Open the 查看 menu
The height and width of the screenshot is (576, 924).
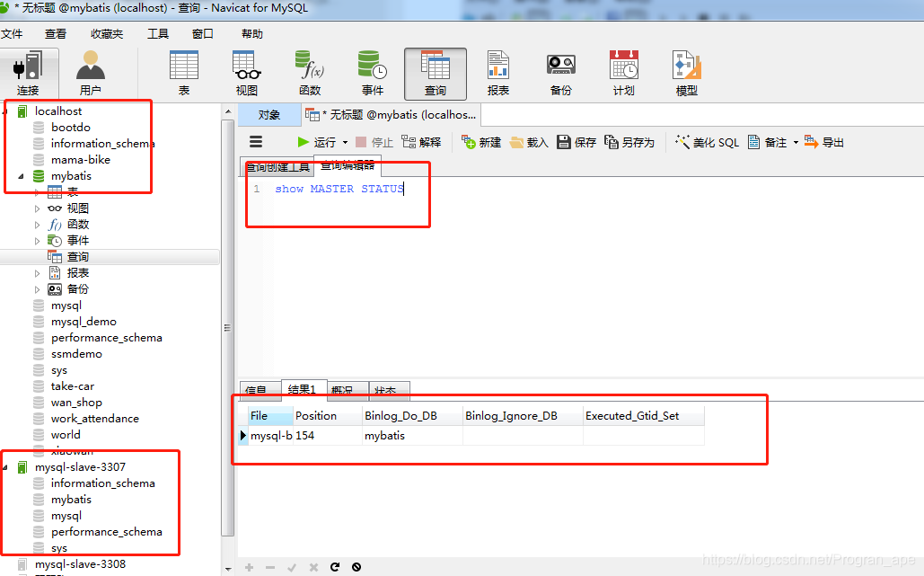[56, 33]
